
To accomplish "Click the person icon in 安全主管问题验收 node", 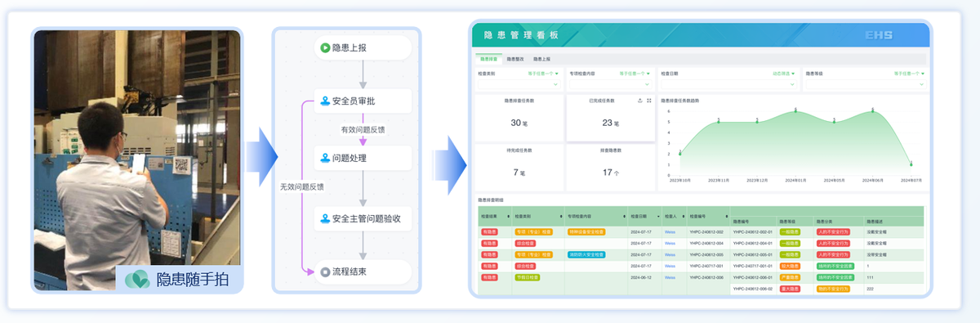I will coord(325,218).
